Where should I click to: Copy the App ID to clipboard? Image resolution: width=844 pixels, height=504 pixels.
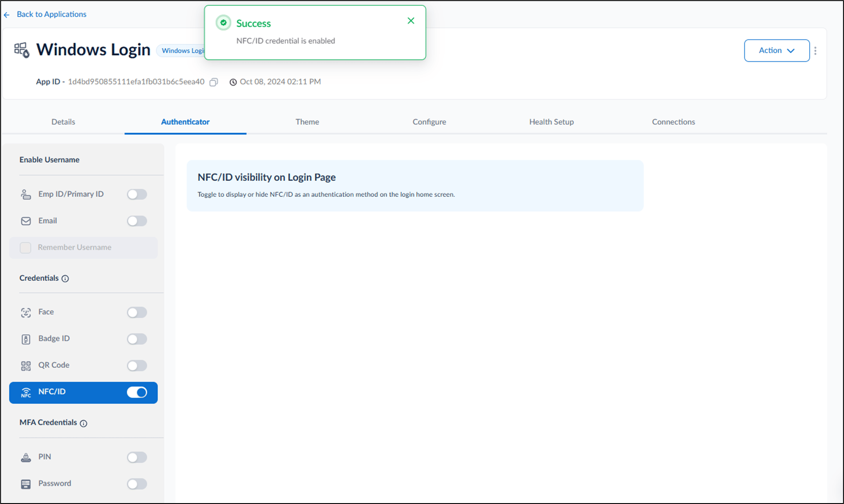tap(214, 82)
